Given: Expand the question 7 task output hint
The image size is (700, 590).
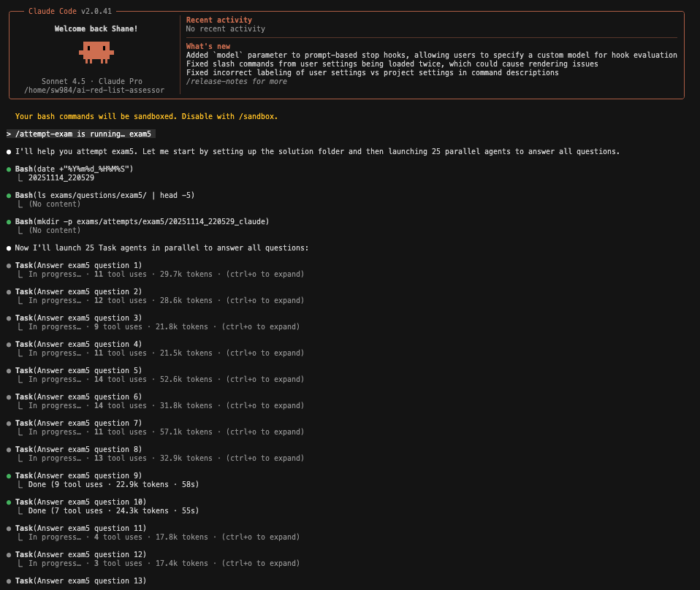Looking at the screenshot, I should (265, 432).
